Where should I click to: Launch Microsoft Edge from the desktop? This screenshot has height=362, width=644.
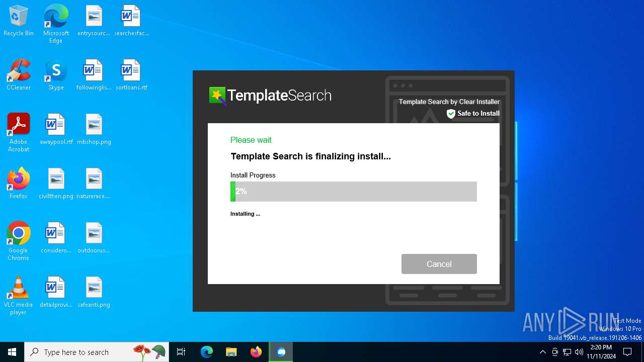coord(56,24)
